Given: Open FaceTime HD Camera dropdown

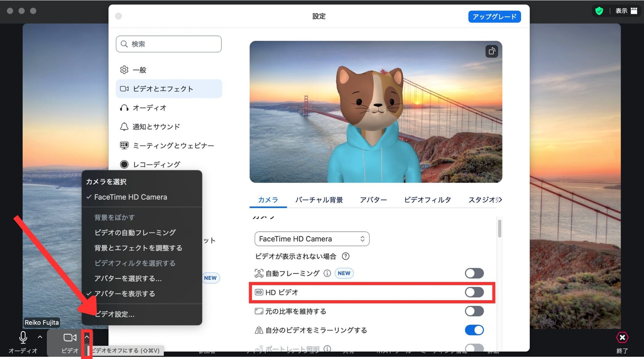Looking at the screenshot, I should tap(311, 239).
